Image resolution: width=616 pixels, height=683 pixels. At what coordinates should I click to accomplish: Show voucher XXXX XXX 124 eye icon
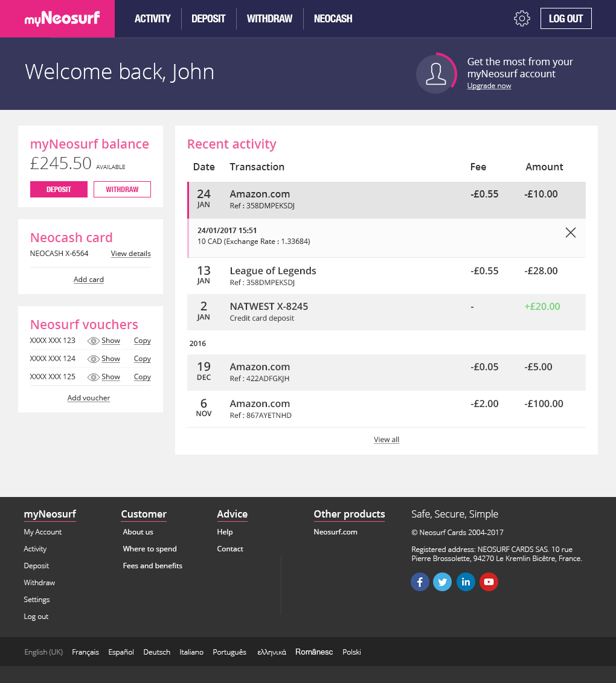93,359
